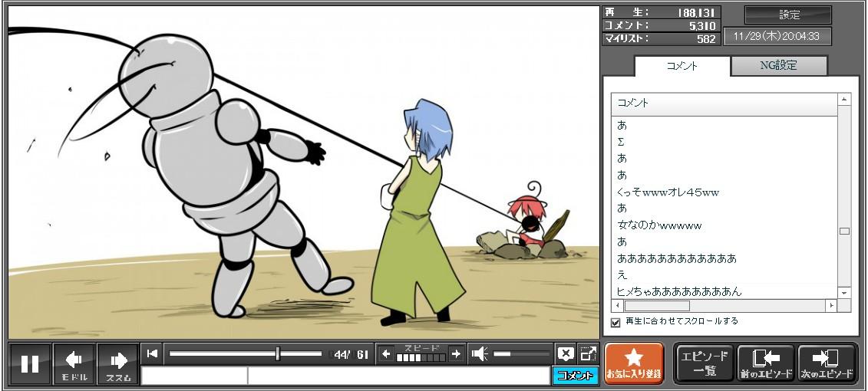Enter fullscreen mode

click(589, 353)
